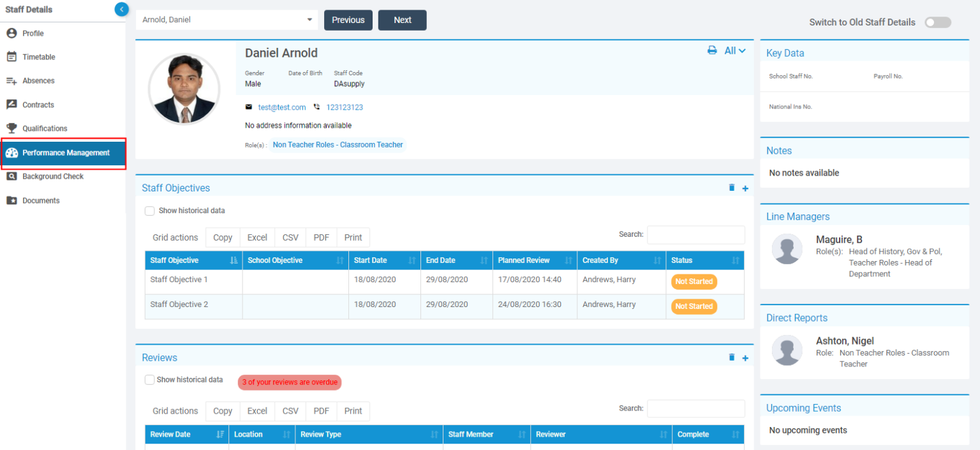Screen dimensions: 980x450
Task: Open the staff member selector showing Arnold, Daniel
Action: pyautogui.click(x=226, y=20)
